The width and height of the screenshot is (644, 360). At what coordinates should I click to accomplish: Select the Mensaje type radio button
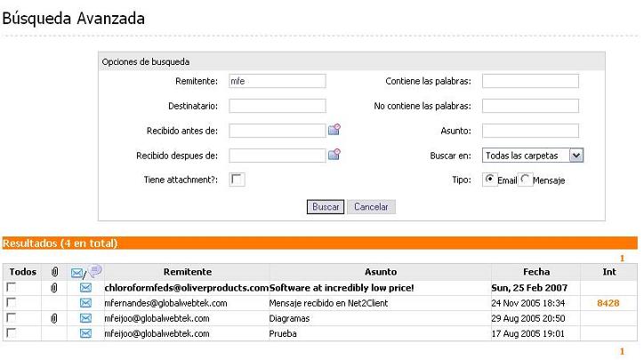pos(526,180)
